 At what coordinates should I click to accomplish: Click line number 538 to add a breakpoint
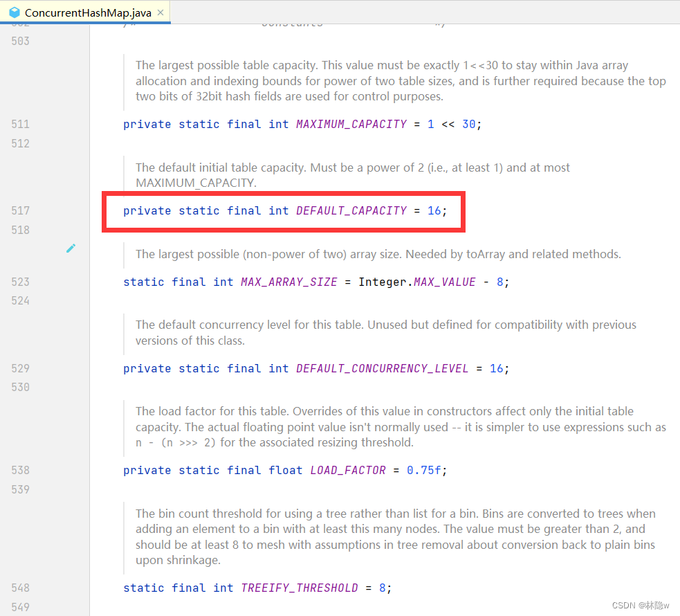[20, 470]
